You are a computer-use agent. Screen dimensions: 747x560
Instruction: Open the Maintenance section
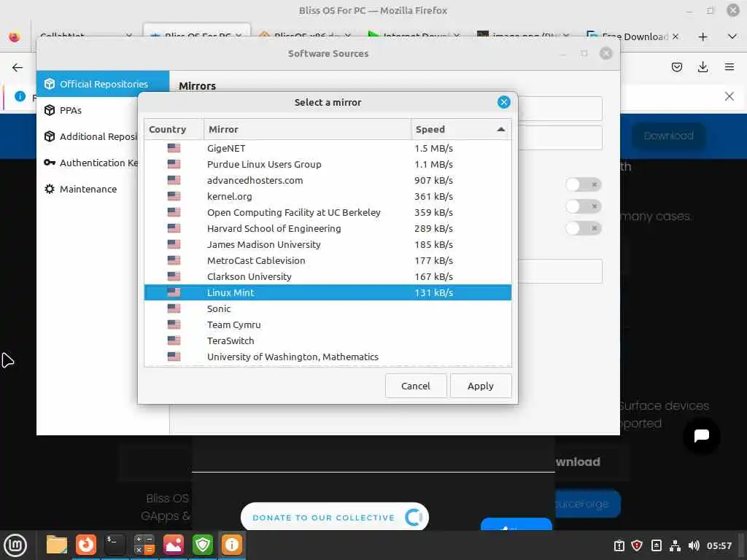point(88,189)
